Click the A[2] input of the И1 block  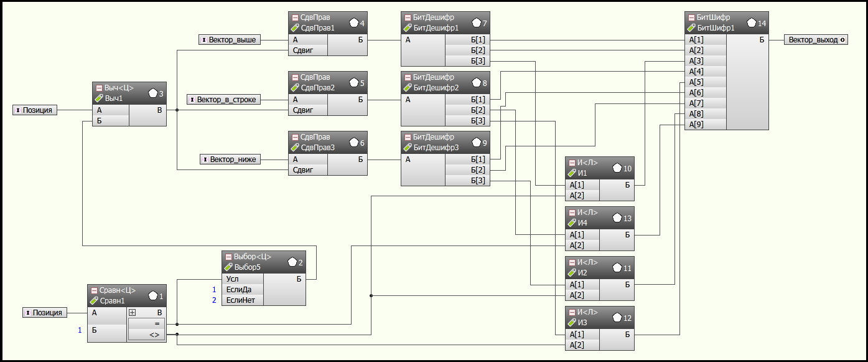582,196
